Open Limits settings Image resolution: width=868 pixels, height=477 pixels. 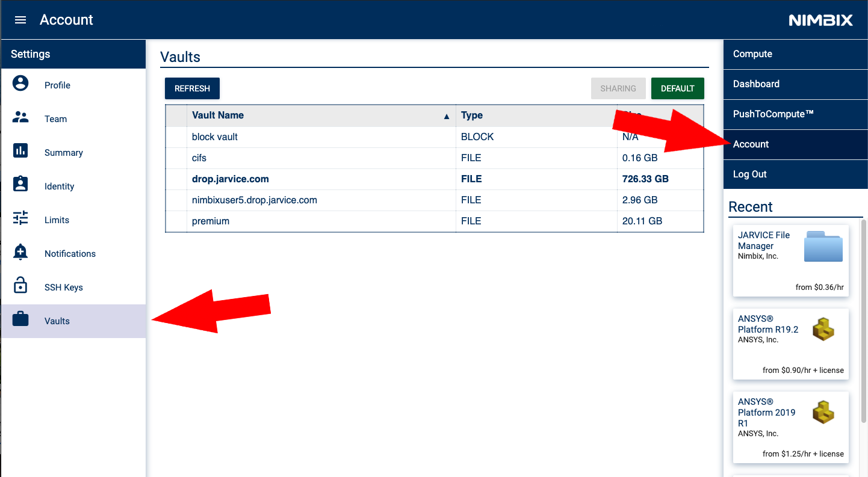coord(73,220)
